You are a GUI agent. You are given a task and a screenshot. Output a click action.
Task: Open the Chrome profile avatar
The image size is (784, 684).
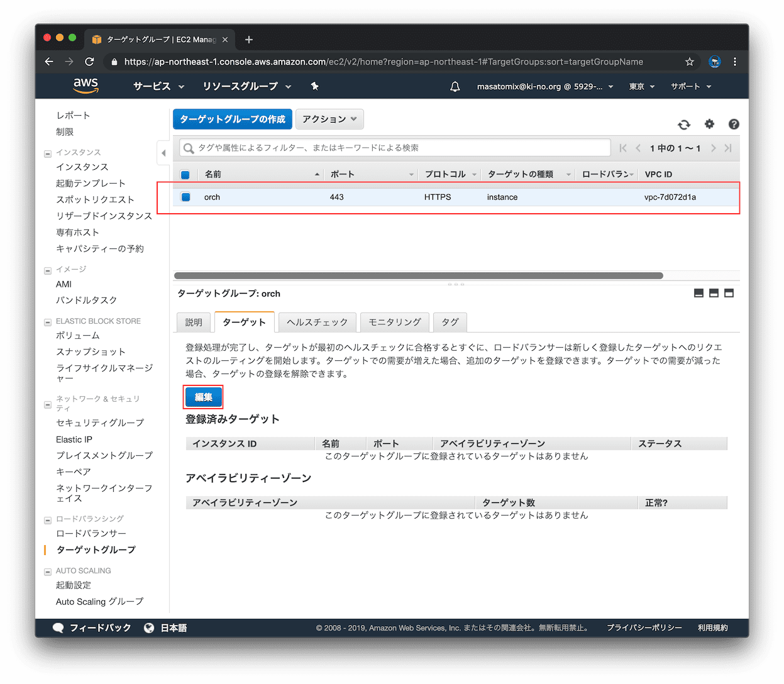[x=715, y=62]
